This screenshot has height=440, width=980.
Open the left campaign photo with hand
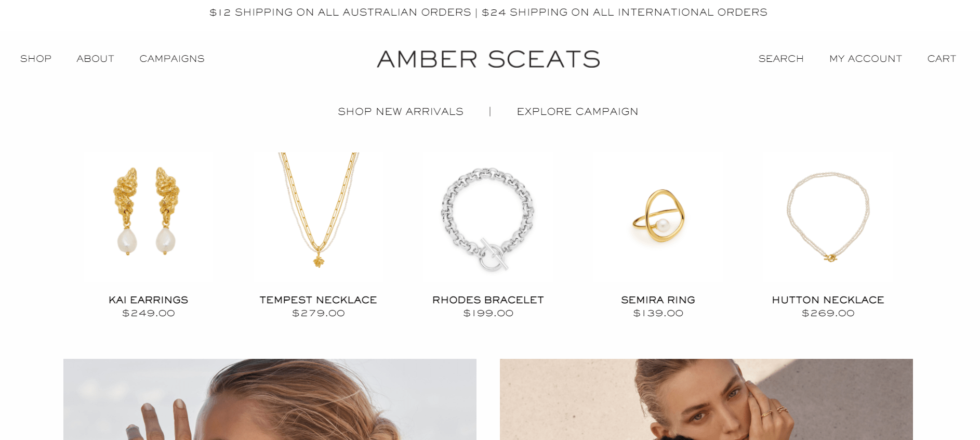tap(270, 399)
